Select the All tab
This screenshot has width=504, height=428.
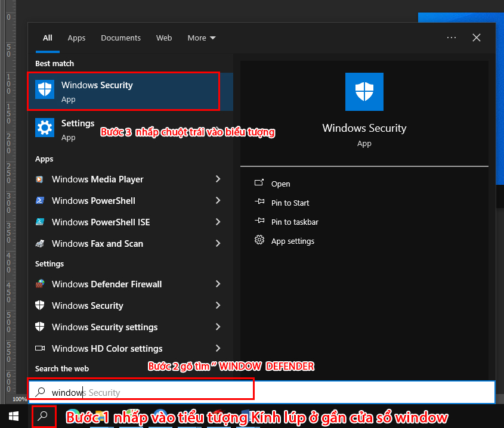click(48, 38)
